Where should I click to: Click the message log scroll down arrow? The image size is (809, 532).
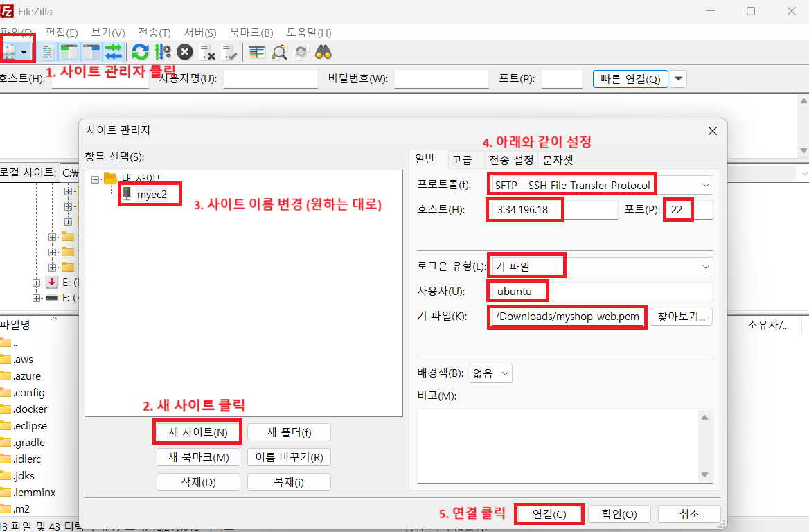click(803, 151)
